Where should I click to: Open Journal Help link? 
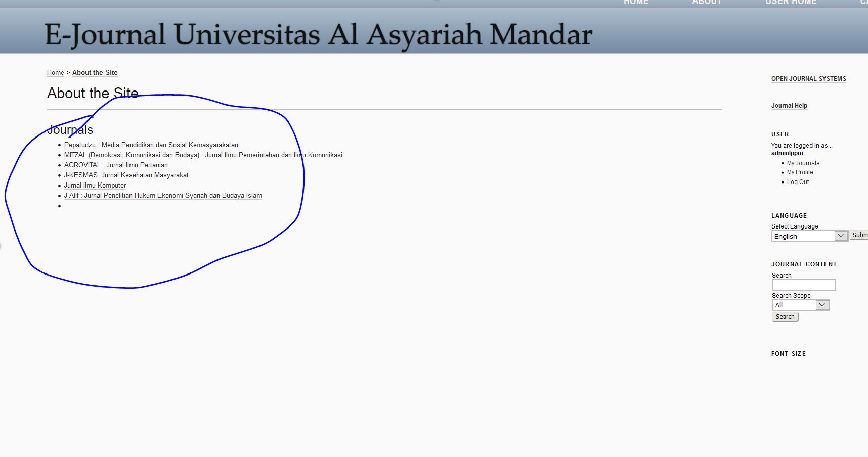pos(789,106)
